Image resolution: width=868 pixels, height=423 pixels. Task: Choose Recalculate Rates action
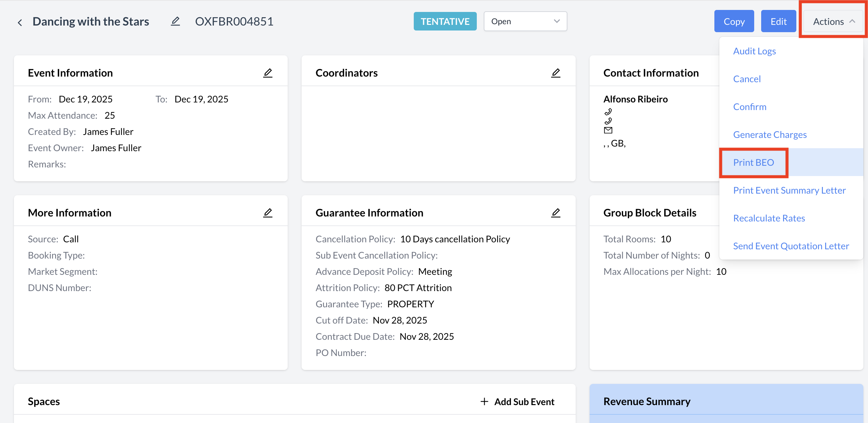tap(769, 218)
